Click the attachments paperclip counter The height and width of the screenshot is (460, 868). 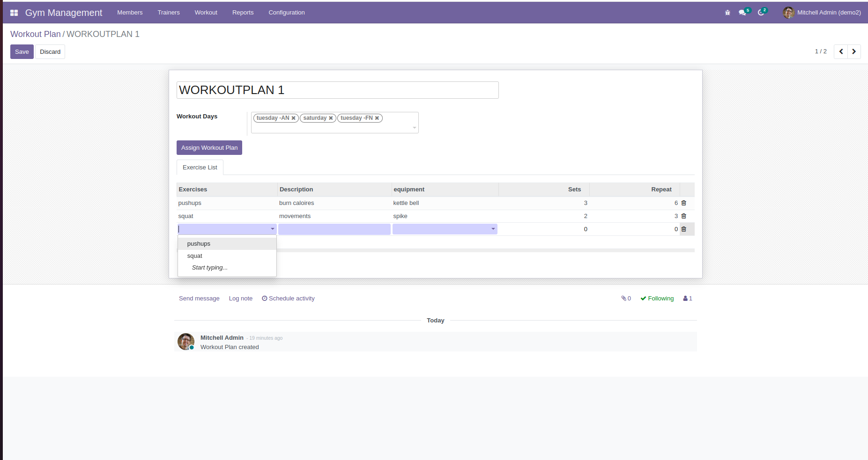click(x=626, y=299)
